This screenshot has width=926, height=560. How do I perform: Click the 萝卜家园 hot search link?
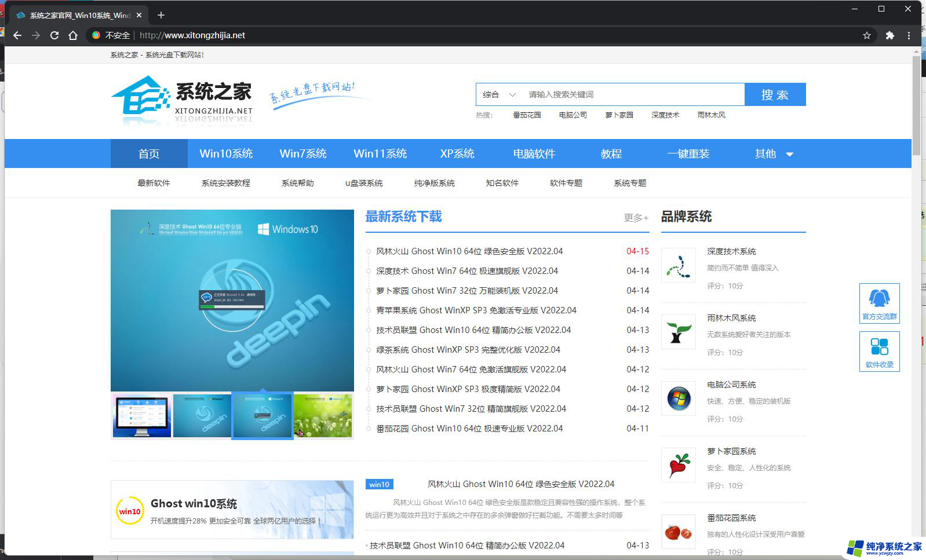coord(619,115)
